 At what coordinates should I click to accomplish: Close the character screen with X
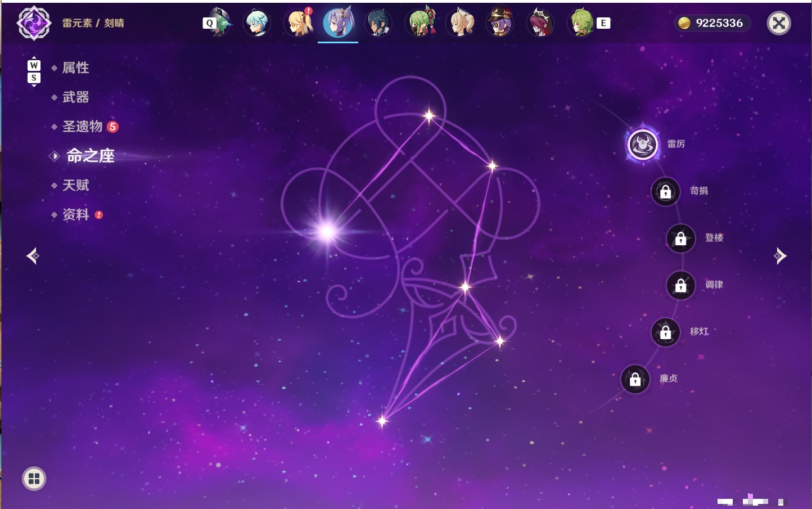pos(779,23)
